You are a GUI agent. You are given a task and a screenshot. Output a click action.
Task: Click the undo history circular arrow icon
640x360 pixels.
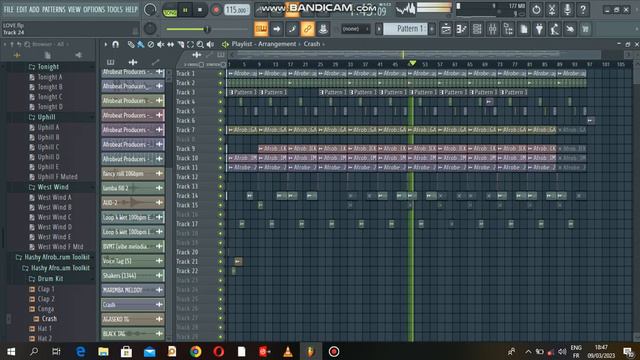point(536,9)
